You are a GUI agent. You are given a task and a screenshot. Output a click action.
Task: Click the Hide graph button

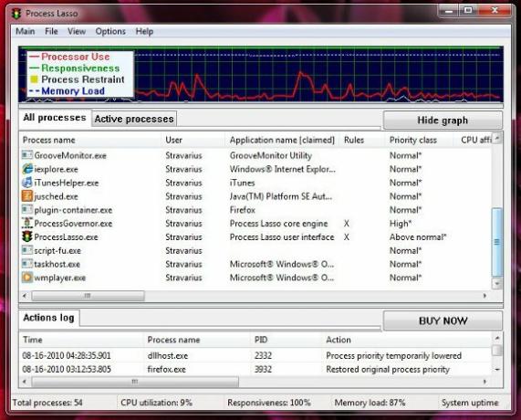(443, 120)
